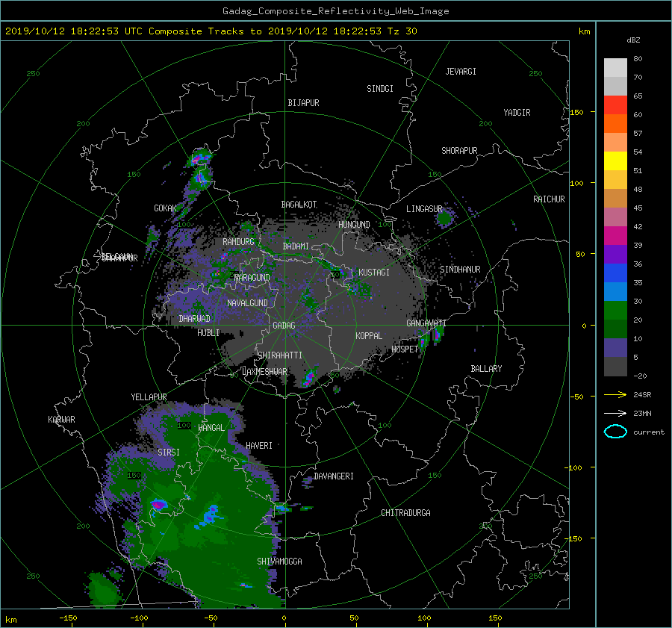The width and height of the screenshot is (672, 628).
Task: Click the KARWAR city label
Action: [x=62, y=420]
